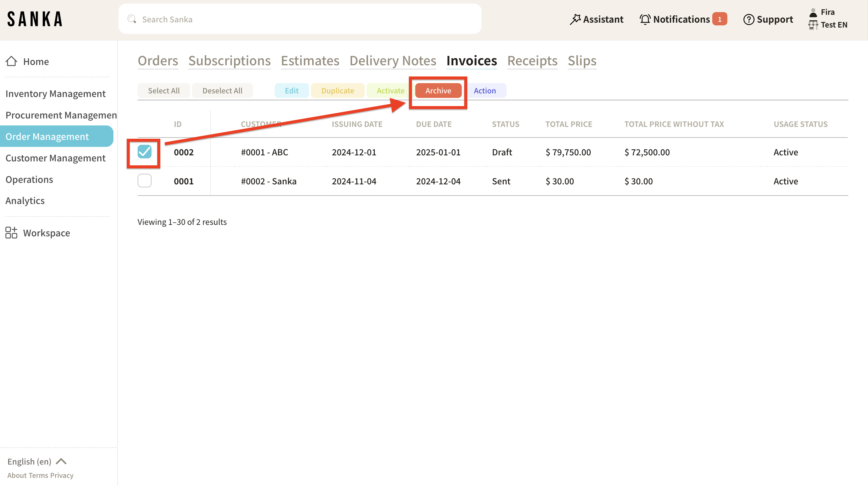
Task: Click the Fira user profile icon
Action: [813, 12]
